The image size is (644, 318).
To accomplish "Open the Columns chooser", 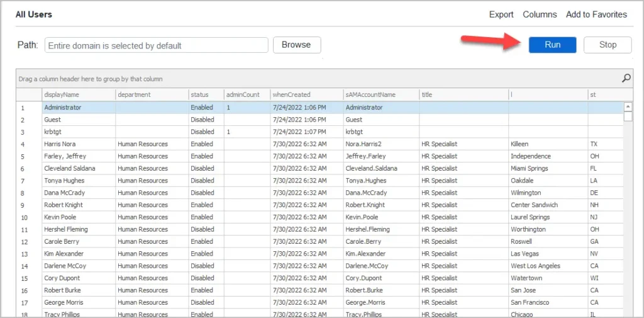I will tap(540, 14).
